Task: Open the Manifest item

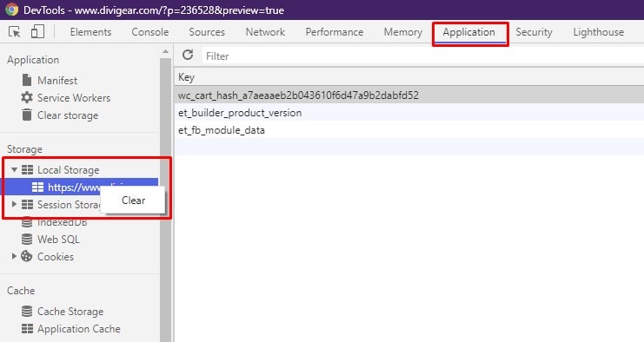Action: 57,81
